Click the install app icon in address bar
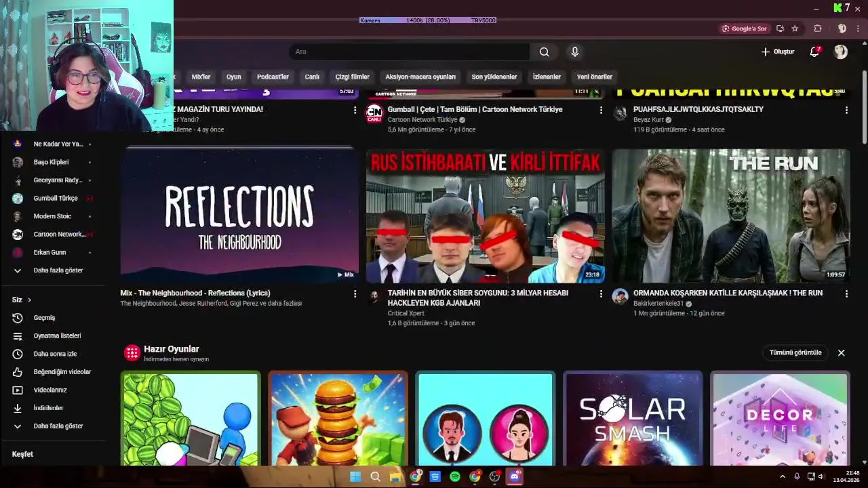 pos(781,28)
